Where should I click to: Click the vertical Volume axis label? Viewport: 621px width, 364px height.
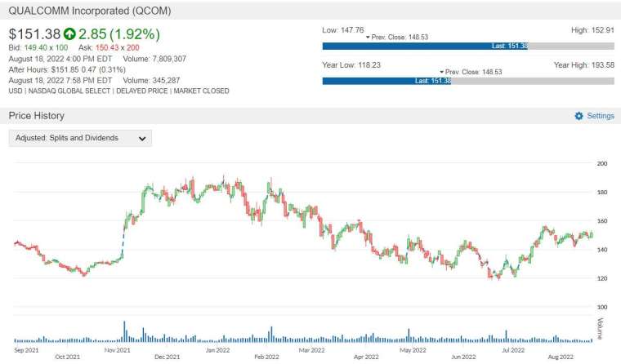600,328
